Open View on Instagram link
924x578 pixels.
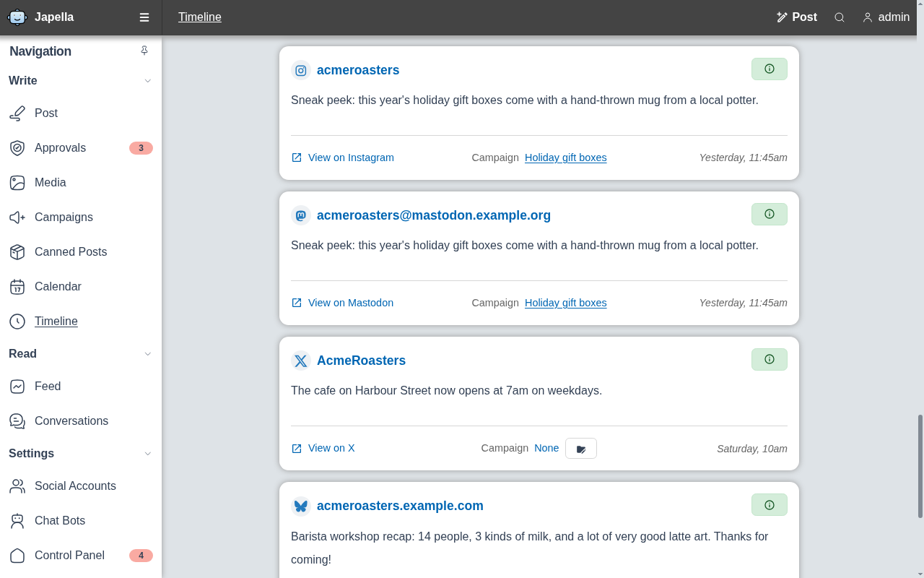(343, 158)
